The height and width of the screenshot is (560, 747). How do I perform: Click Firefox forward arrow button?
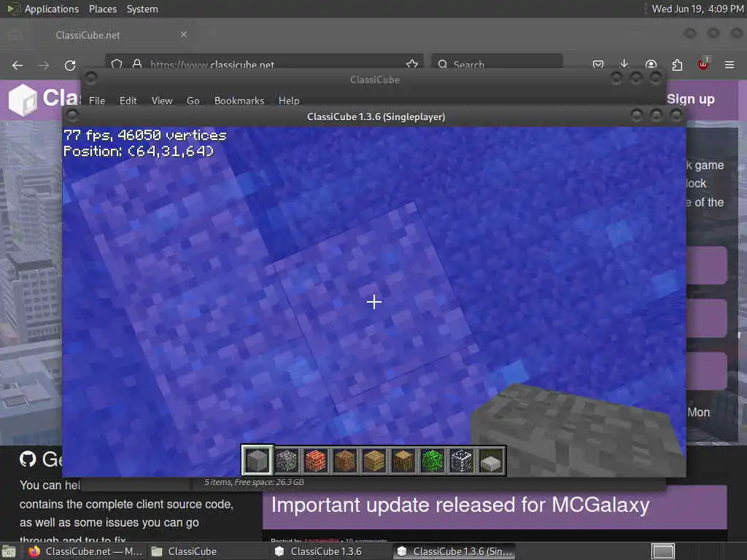pyautogui.click(x=44, y=65)
